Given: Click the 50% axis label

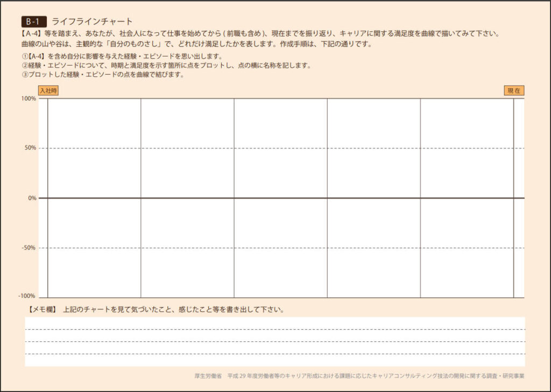Looking at the screenshot, I should click(30, 148).
